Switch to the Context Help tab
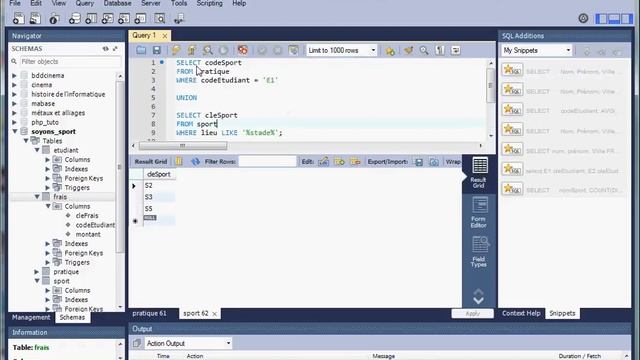 point(521,313)
